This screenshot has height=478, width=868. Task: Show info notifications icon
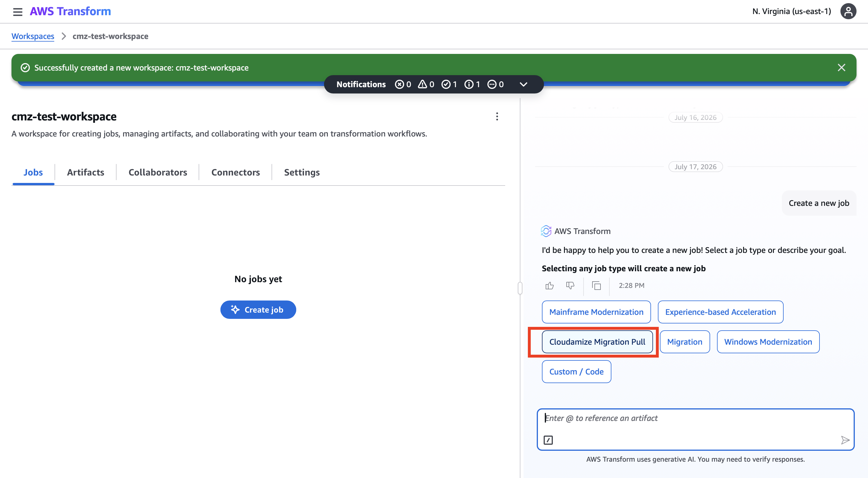(x=469, y=85)
